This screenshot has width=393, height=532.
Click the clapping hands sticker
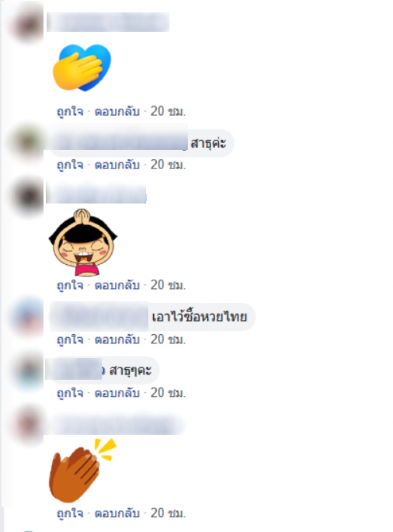[83, 470]
